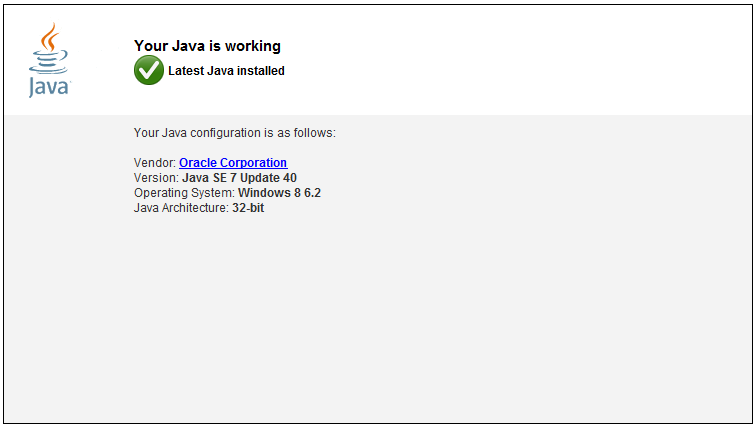The image size is (755, 426).
Task: Select the "32-bit" architecture value
Action: click(248, 208)
